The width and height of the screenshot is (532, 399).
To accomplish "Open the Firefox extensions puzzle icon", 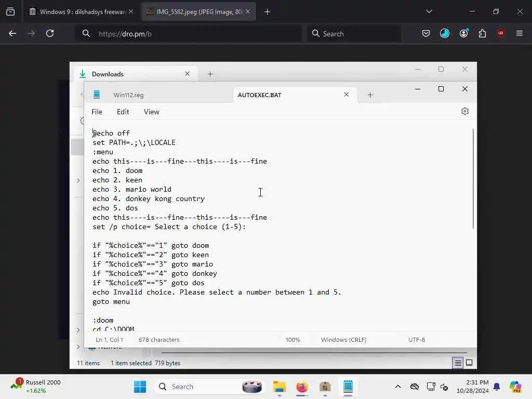I will 482,33.
